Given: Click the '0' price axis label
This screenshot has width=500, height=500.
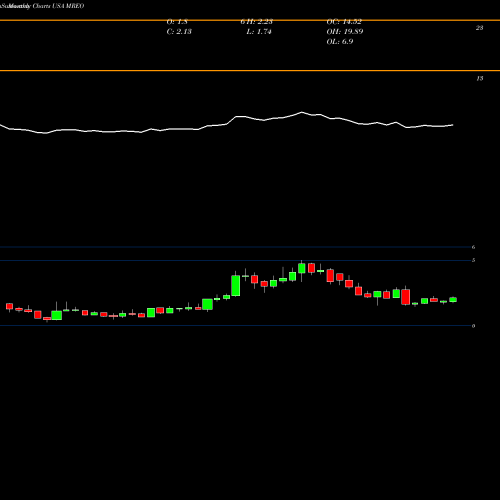Looking at the screenshot, I should pyautogui.click(x=473, y=326).
